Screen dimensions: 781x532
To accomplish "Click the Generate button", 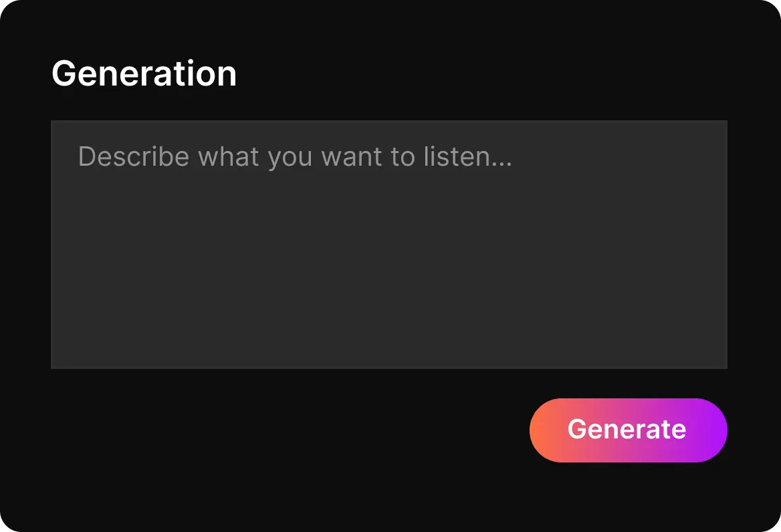I will tap(628, 430).
